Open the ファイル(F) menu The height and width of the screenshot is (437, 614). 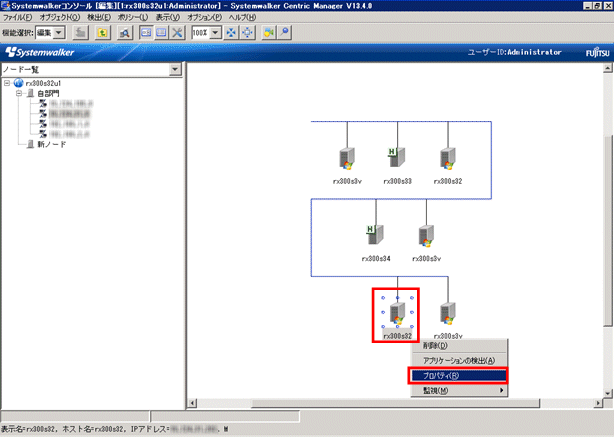pos(18,17)
